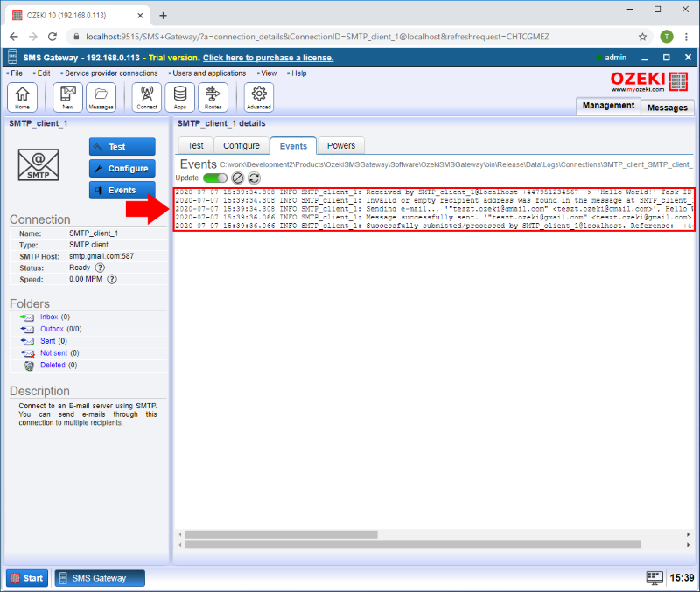Open the Apps database icon
This screenshot has height=592, width=700.
click(x=180, y=97)
